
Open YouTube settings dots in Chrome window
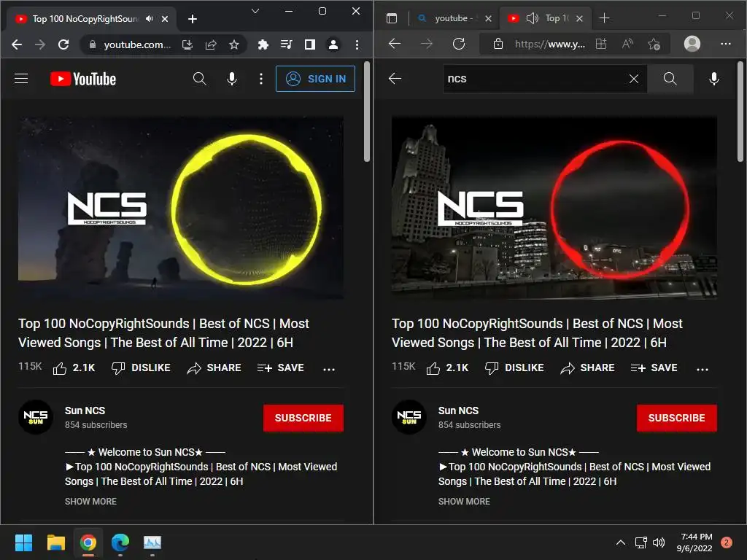click(x=261, y=79)
